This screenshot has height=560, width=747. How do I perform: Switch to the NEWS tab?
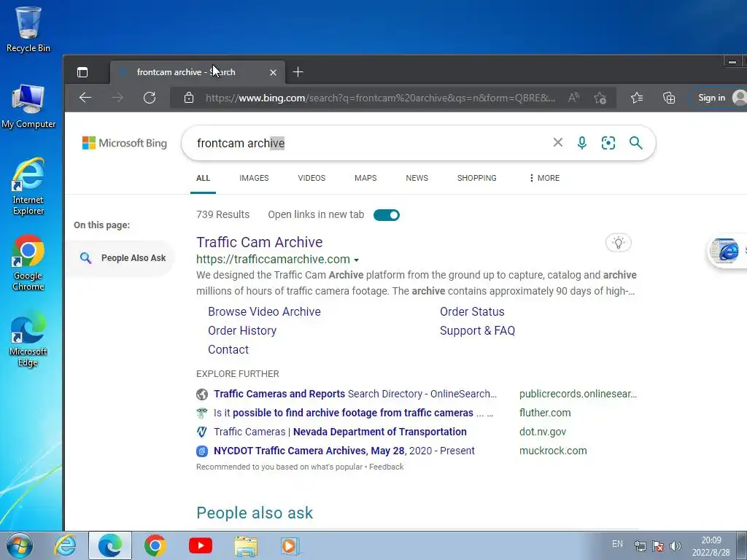pos(417,178)
